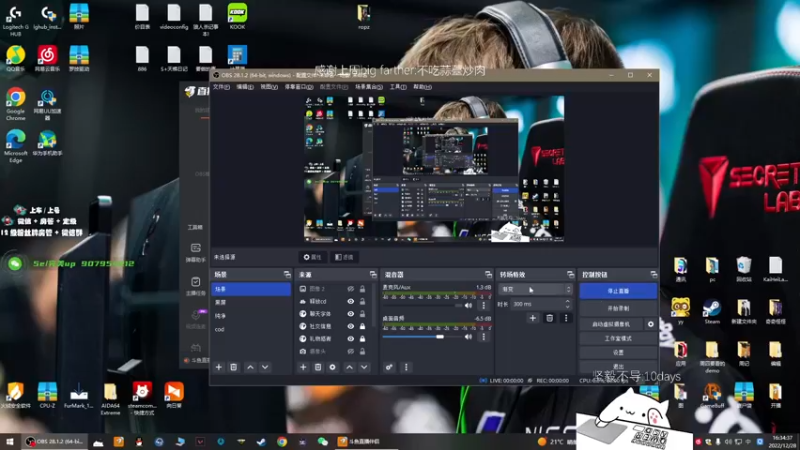Unlock the fifth source lock icon

pos(362,339)
